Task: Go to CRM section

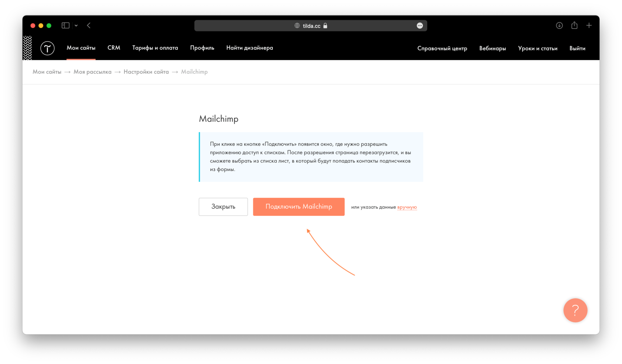Action: [x=114, y=48]
